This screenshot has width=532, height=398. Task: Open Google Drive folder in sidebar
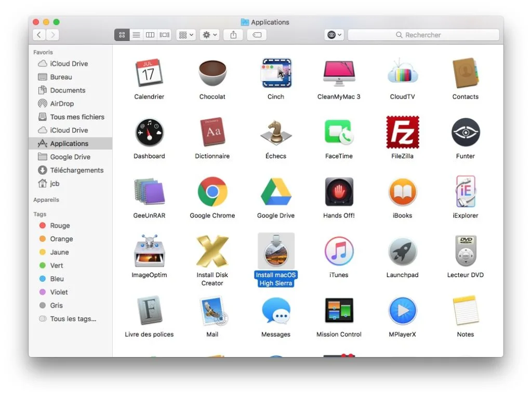click(x=70, y=157)
